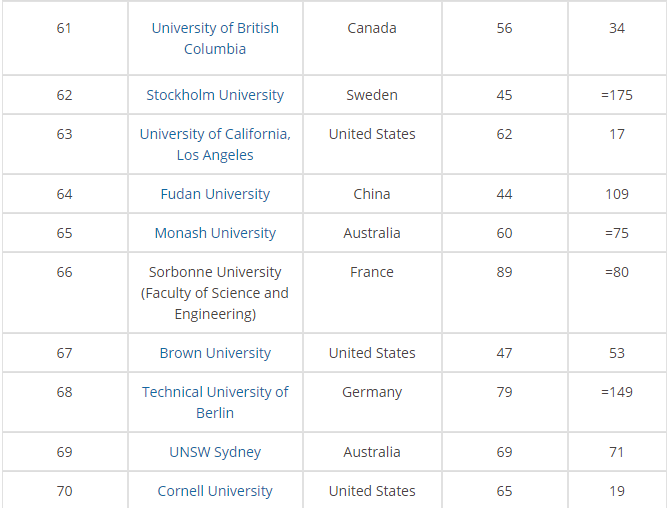Click China country cell
The height and width of the screenshot is (508, 669).
372,194
